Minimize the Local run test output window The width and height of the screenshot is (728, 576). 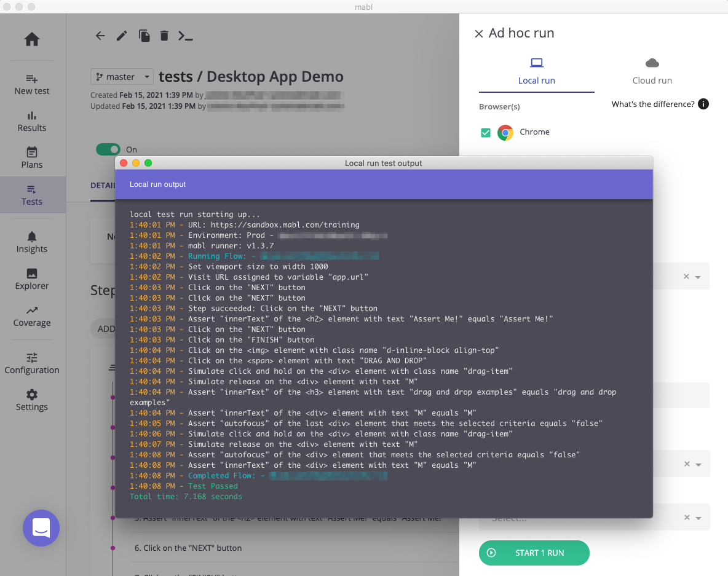point(136,163)
